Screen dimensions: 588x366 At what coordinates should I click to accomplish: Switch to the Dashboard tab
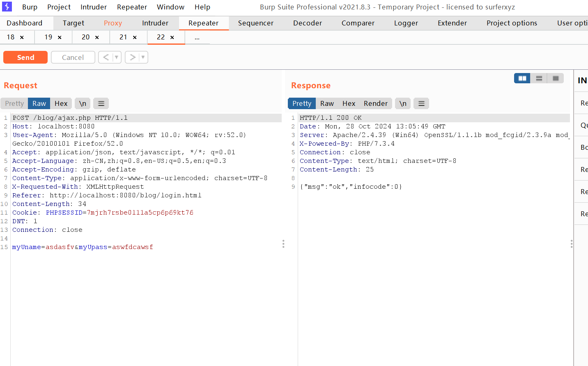coord(25,23)
